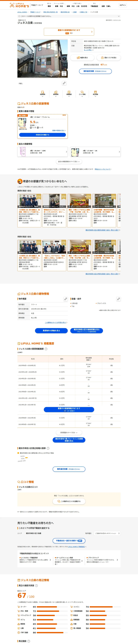
Task: Click the 医療施設 icon
Action: [71, 620]
